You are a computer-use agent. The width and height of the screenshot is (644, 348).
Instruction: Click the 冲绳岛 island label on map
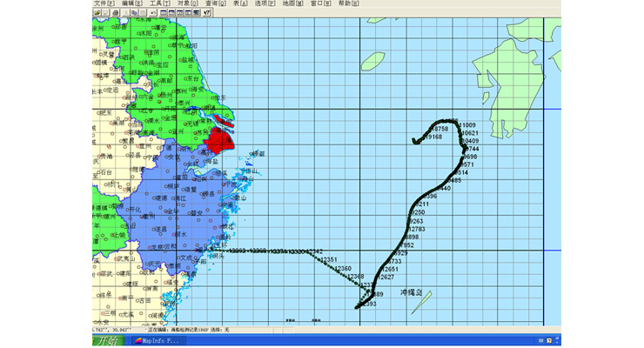coord(411,293)
